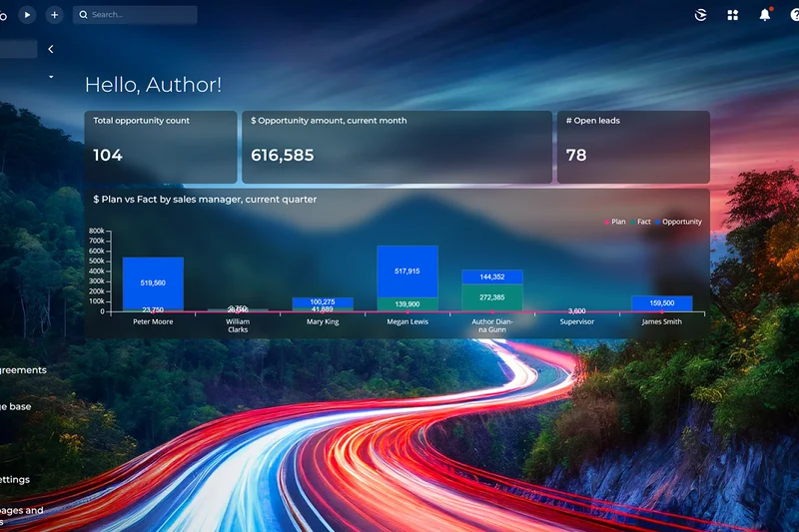The height and width of the screenshot is (532, 799).
Task: Click James Smith's blue 159,500 bar
Action: 662,302
